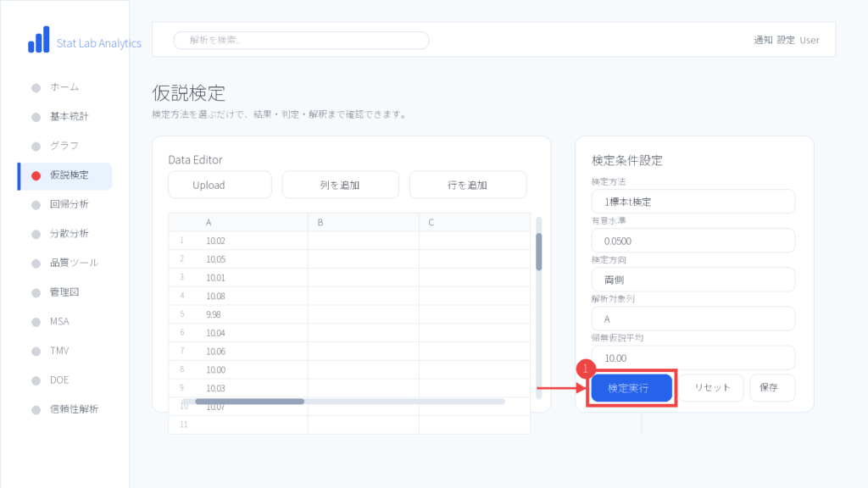Click the empty cell in row 11 column A

(252, 425)
